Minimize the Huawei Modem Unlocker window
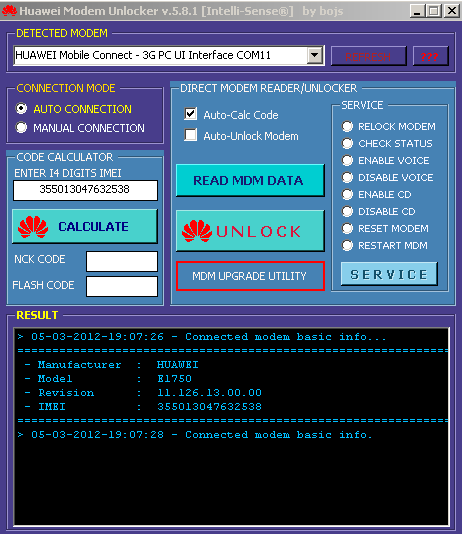The image size is (462, 534). [417, 11]
